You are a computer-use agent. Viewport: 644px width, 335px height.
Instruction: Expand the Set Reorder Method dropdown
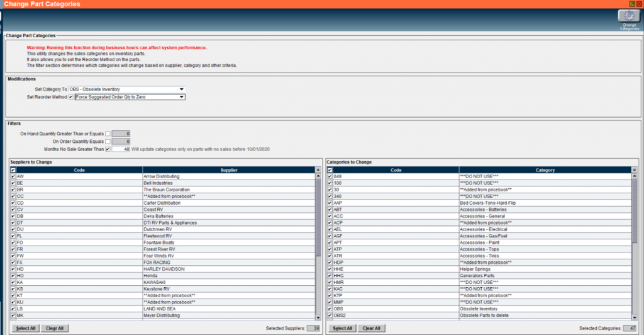[x=181, y=97]
